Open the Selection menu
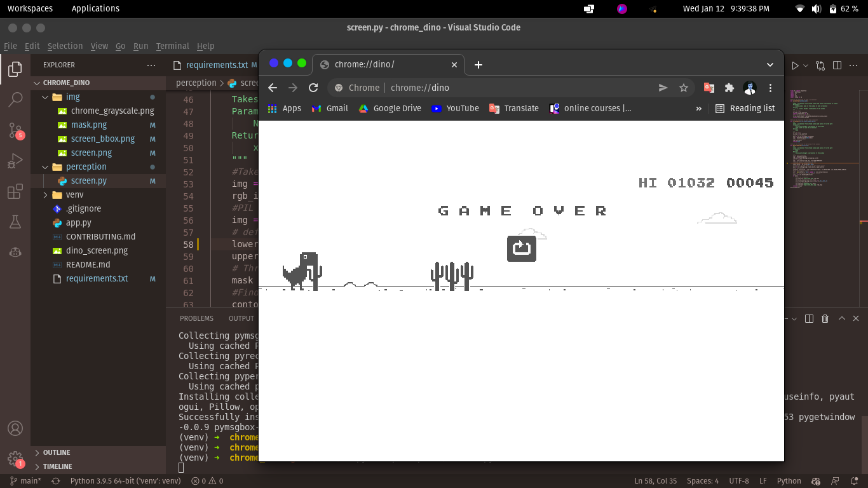 click(65, 46)
